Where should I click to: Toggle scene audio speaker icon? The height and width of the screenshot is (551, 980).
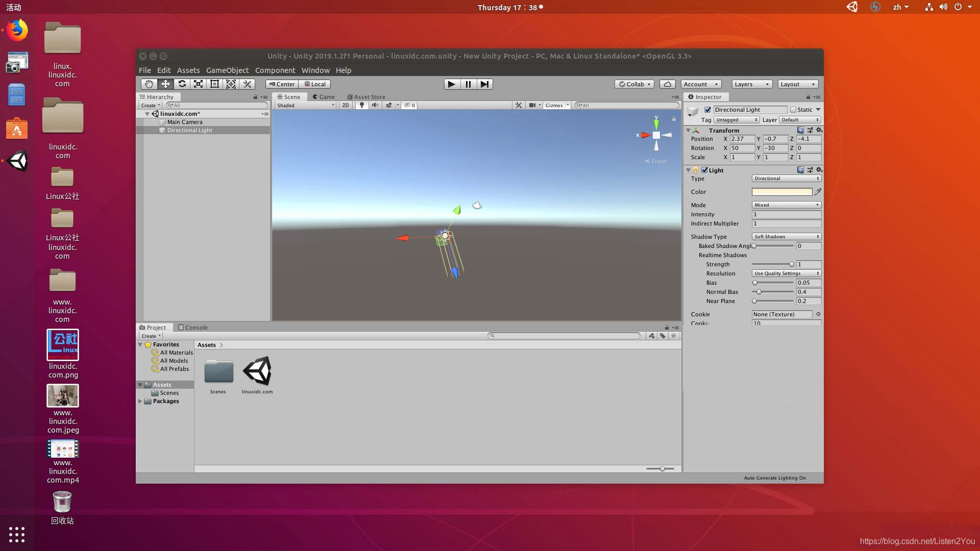click(x=375, y=105)
